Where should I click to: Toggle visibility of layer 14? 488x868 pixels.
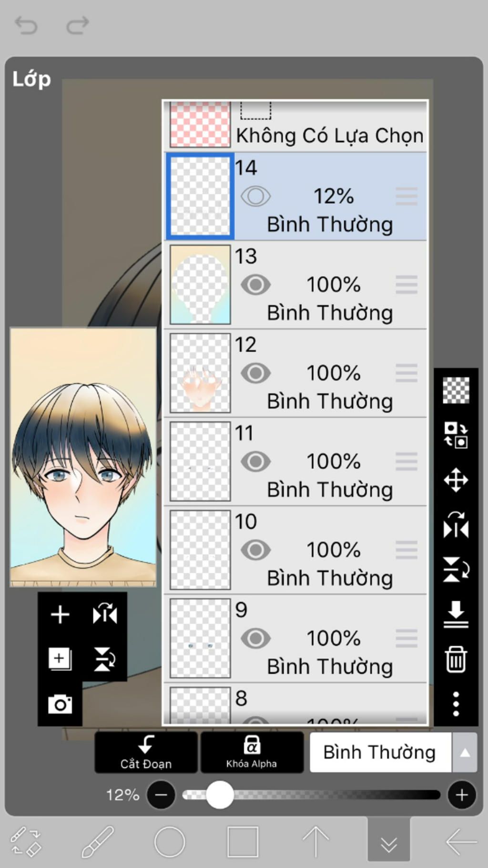coord(255,196)
